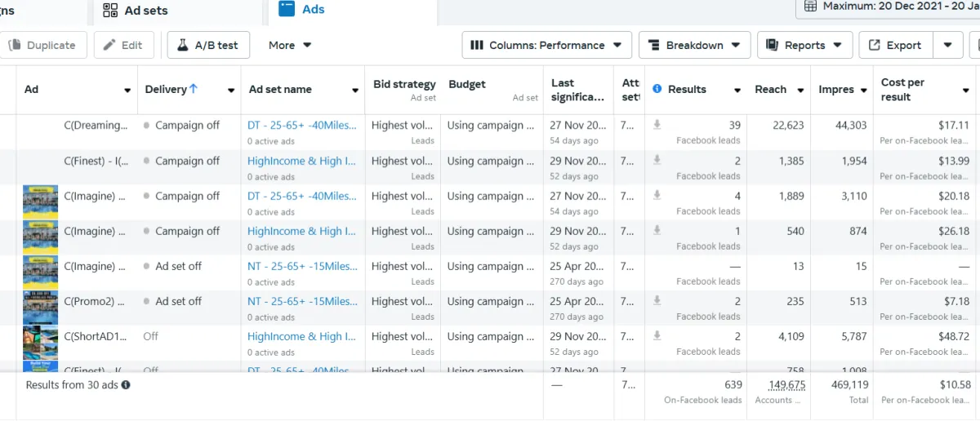The width and height of the screenshot is (980, 421).
Task: Click download icon in $48.72 row
Action: coord(657,335)
